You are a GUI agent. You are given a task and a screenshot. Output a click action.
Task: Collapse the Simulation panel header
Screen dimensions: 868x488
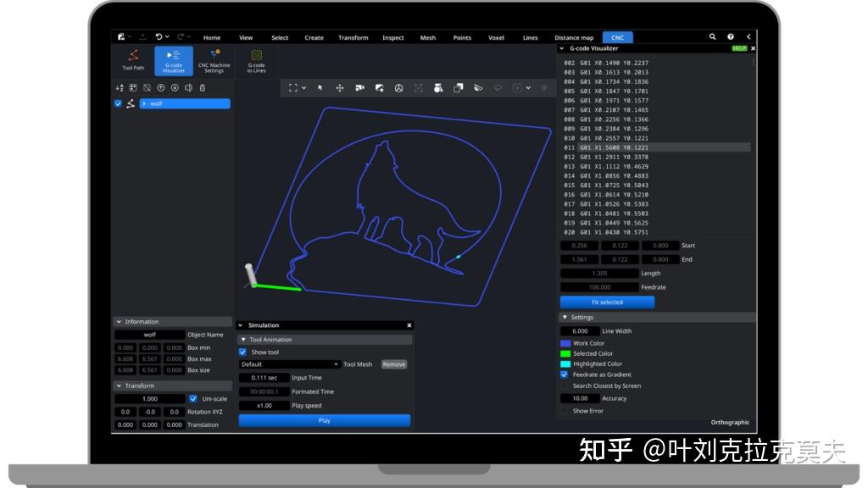coord(241,325)
